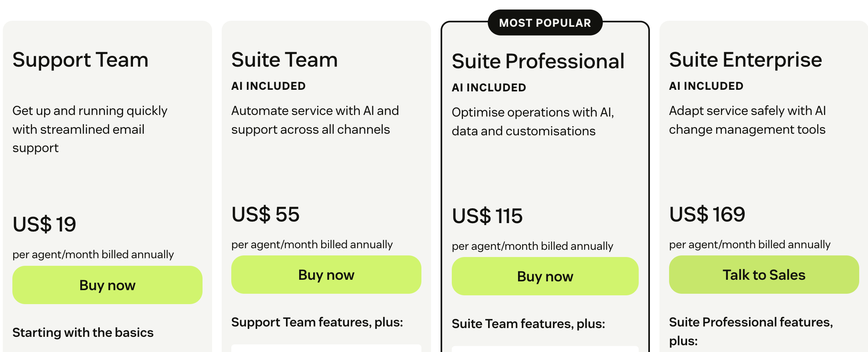Click AI INCLUDED label under Suite Team
868x352 pixels.
[268, 86]
